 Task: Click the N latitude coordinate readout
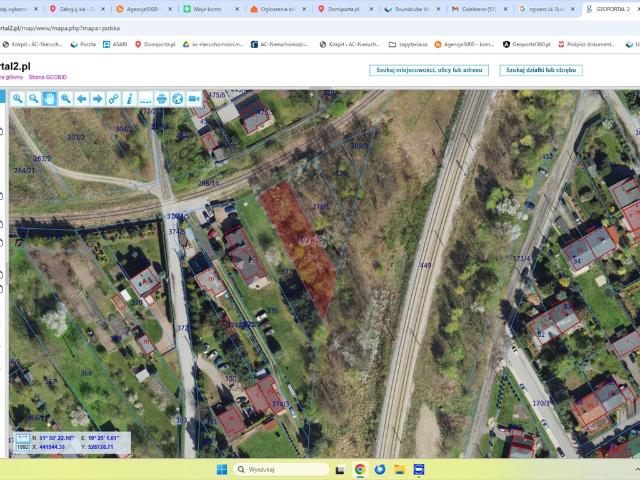pyautogui.click(x=53, y=438)
